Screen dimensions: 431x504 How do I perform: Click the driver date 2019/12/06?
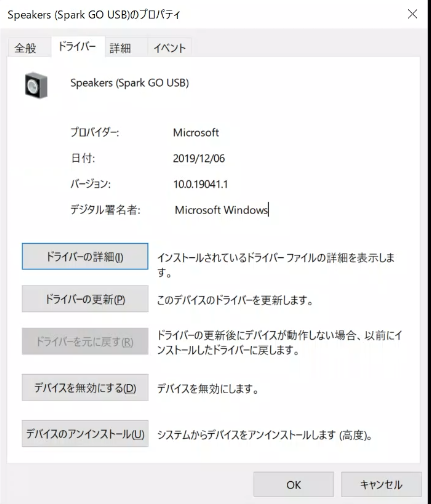(199, 158)
